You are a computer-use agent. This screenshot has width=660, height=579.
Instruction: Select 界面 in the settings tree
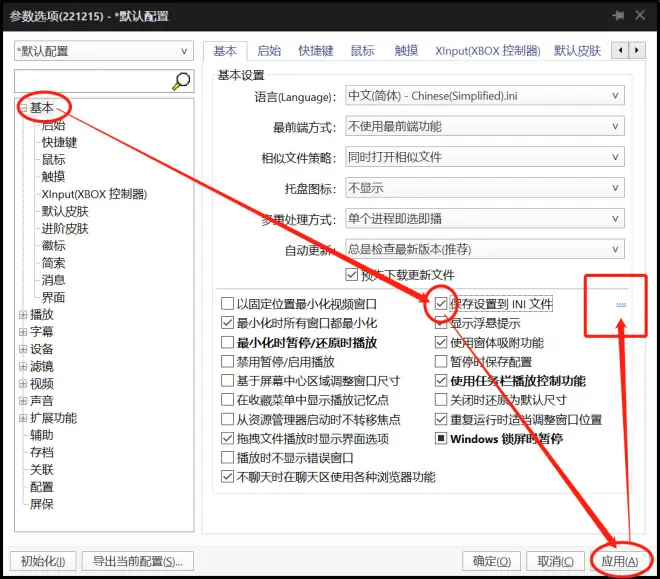(53, 297)
